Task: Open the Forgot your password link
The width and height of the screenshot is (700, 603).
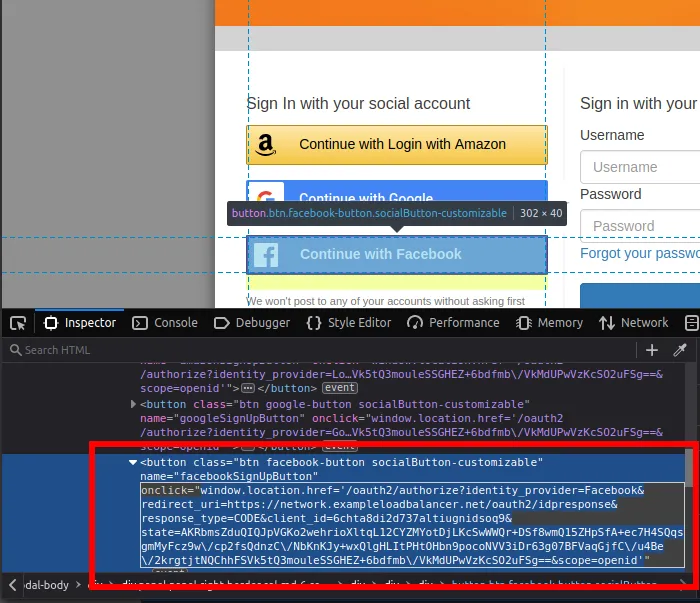Action: (x=640, y=254)
